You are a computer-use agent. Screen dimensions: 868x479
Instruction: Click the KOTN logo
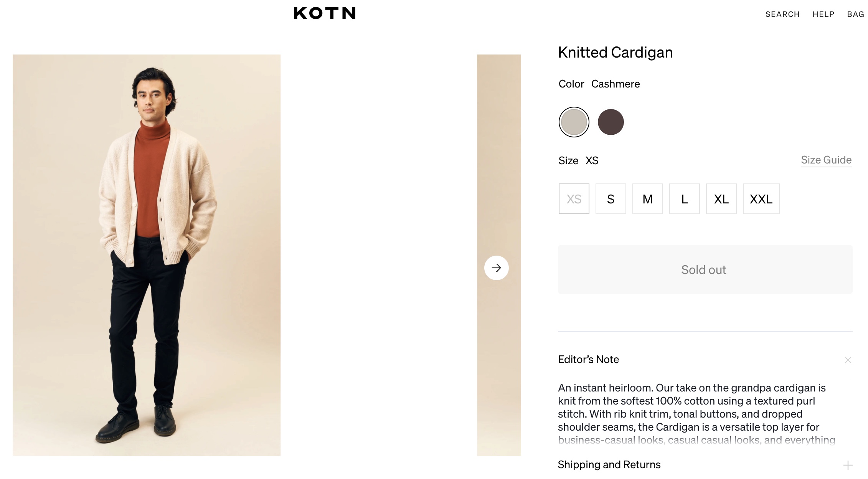click(x=324, y=13)
